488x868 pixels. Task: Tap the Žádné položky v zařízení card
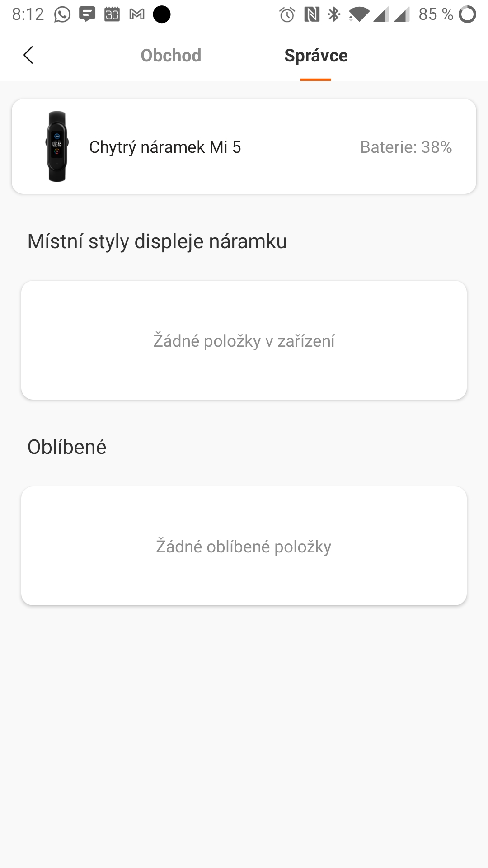[244, 340]
